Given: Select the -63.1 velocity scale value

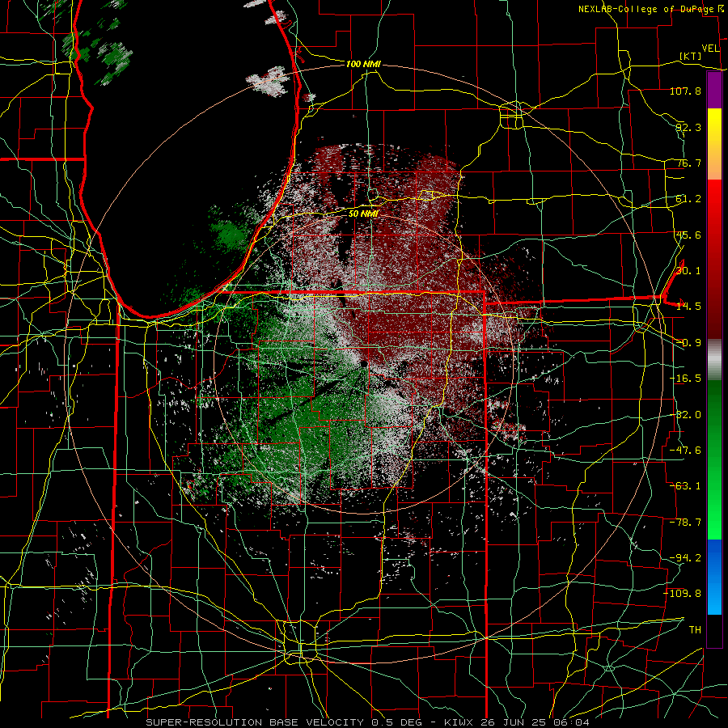Looking at the screenshot, I should (685, 486).
